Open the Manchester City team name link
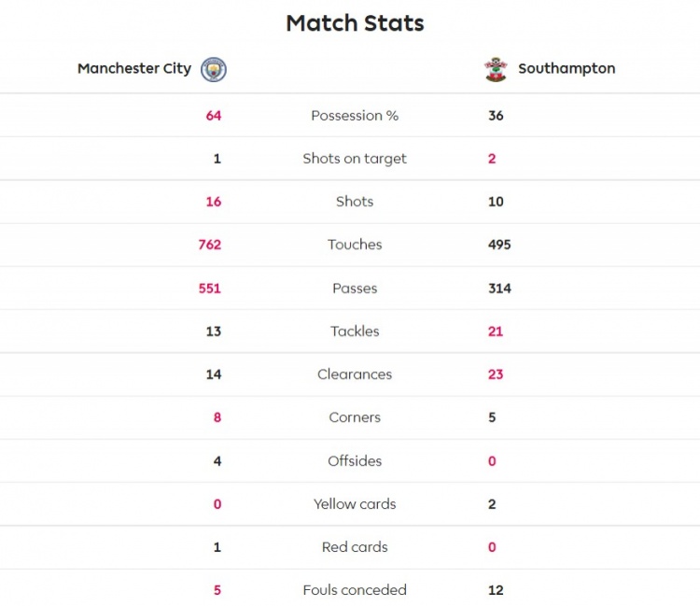 tap(134, 68)
